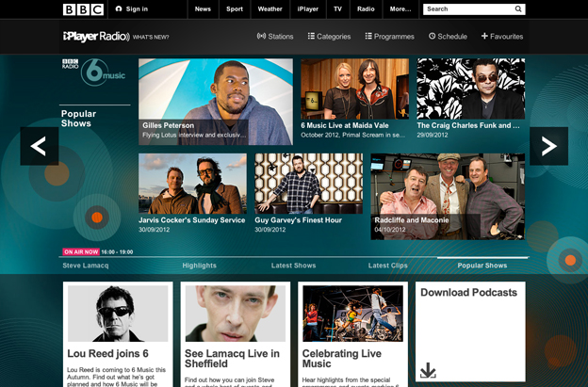
Task: Select the Popular Shows tab
Action: tap(482, 266)
